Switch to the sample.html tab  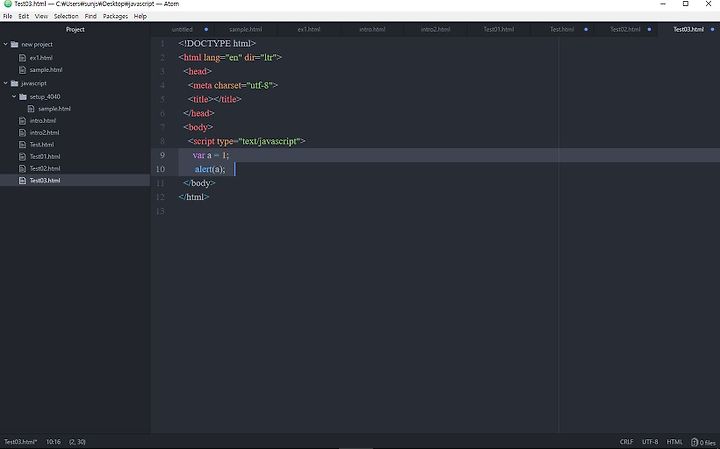245,29
